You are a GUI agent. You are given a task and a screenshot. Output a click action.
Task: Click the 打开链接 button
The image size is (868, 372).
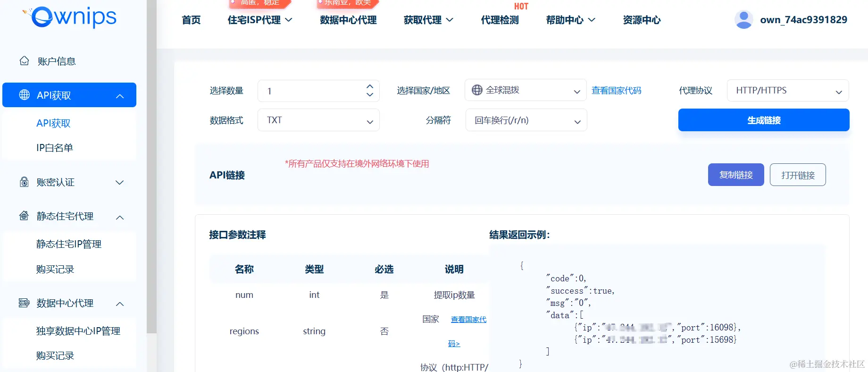tap(798, 175)
